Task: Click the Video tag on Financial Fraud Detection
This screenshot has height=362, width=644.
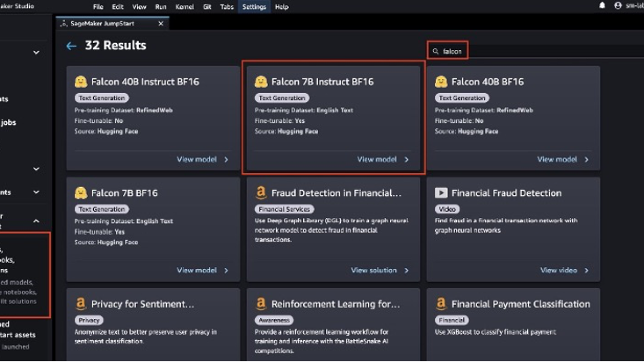Action: click(x=447, y=209)
